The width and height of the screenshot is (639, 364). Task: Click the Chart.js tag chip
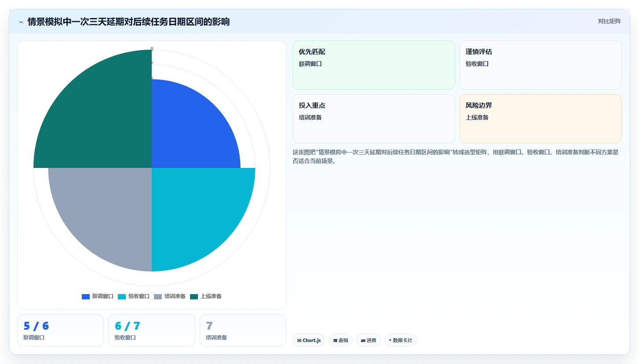[x=309, y=340]
